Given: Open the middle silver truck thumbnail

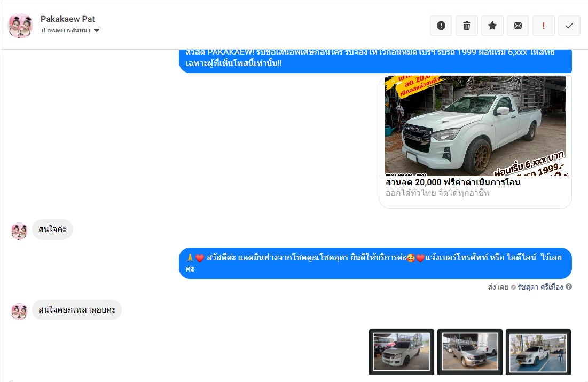Looking at the screenshot, I should [469, 352].
